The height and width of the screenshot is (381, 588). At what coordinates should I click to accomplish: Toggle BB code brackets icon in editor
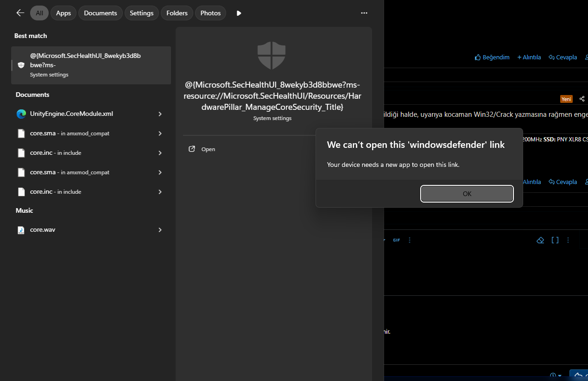555,240
